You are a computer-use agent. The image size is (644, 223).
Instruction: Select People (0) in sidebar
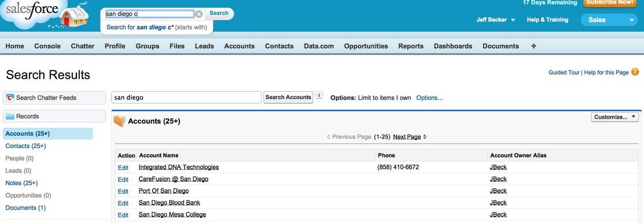click(x=20, y=158)
